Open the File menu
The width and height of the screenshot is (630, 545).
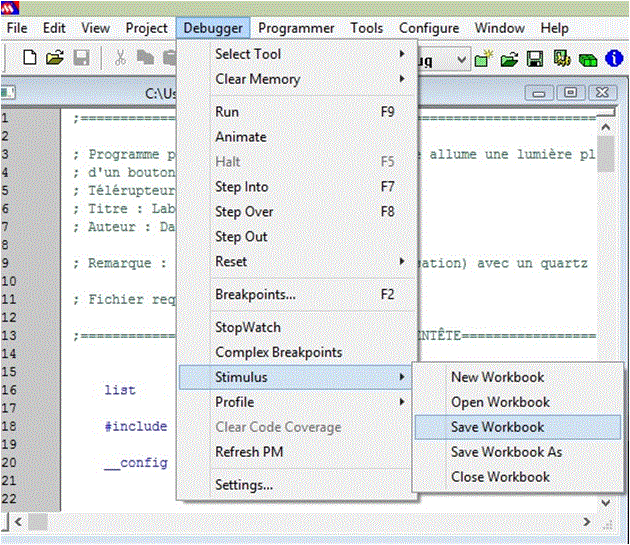coord(17,28)
